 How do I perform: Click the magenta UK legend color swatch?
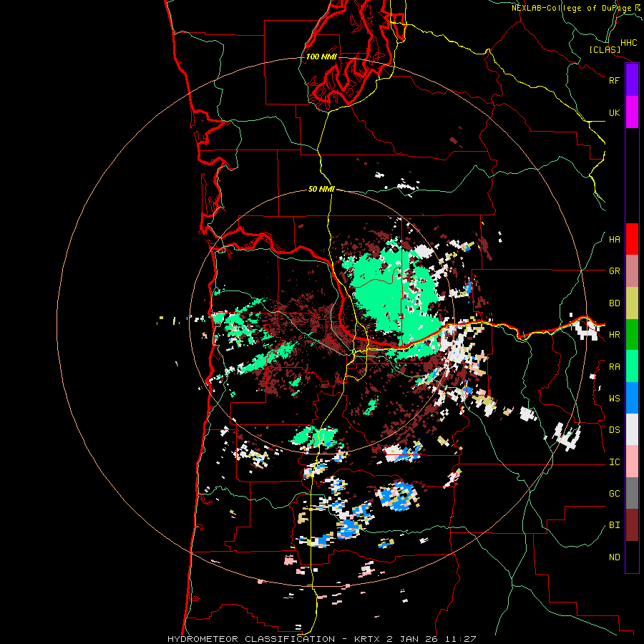tap(632, 112)
